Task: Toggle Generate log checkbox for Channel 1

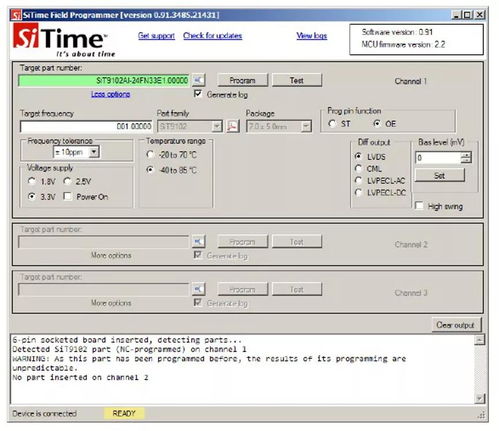Action: [198, 94]
